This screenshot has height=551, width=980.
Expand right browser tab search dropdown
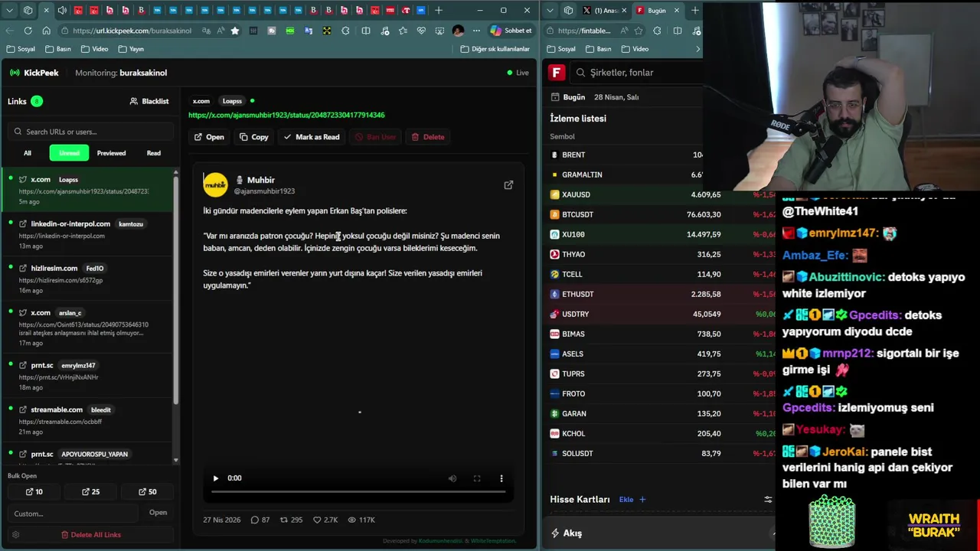click(550, 11)
